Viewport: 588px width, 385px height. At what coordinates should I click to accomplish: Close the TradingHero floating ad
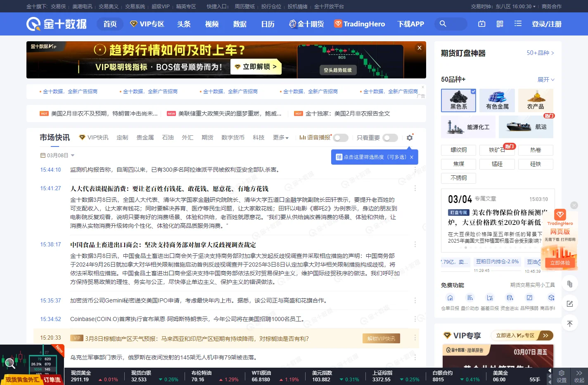pyautogui.click(x=574, y=205)
